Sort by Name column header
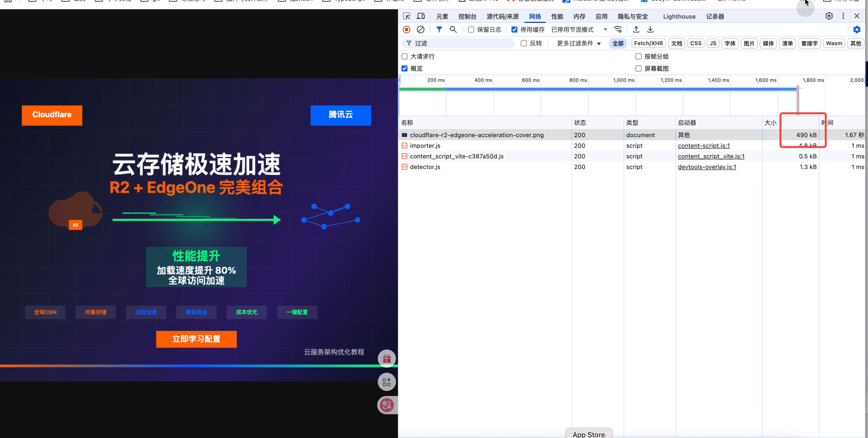Screen dimensions: 868x438 (485, 123)
